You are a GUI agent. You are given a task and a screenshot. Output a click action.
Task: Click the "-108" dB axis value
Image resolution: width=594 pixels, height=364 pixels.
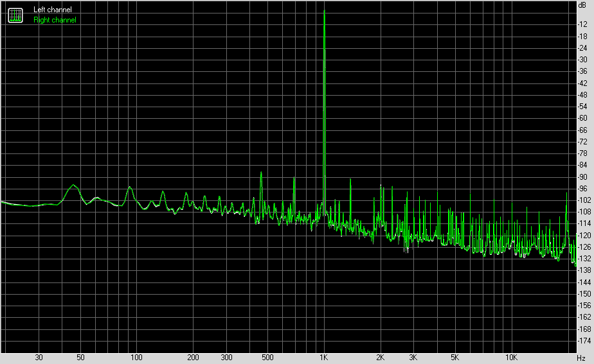pyautogui.click(x=584, y=211)
